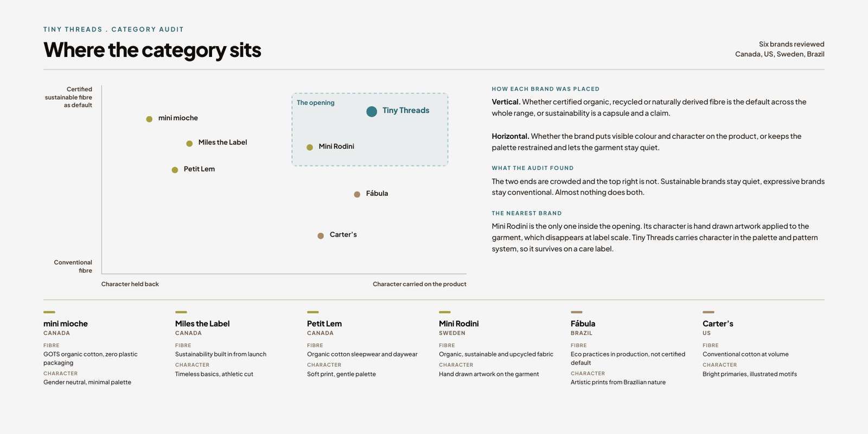
Task: Click the Mini Rodini chart marker
Action: [310, 147]
